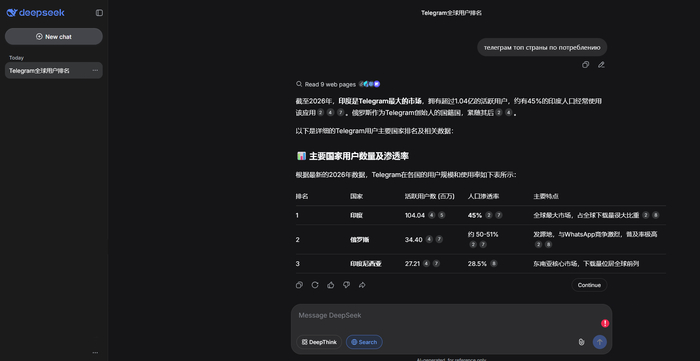The image size is (700, 361).
Task: Click the magnifier icon beside Read 9 web pages
Action: click(299, 84)
